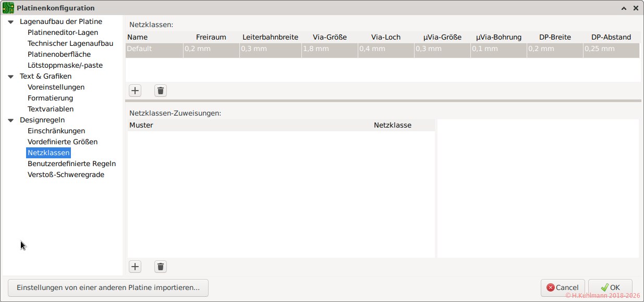Open Platineneditor-Lagen settings page
Viewport: 644px width, 302px height.
(63, 32)
